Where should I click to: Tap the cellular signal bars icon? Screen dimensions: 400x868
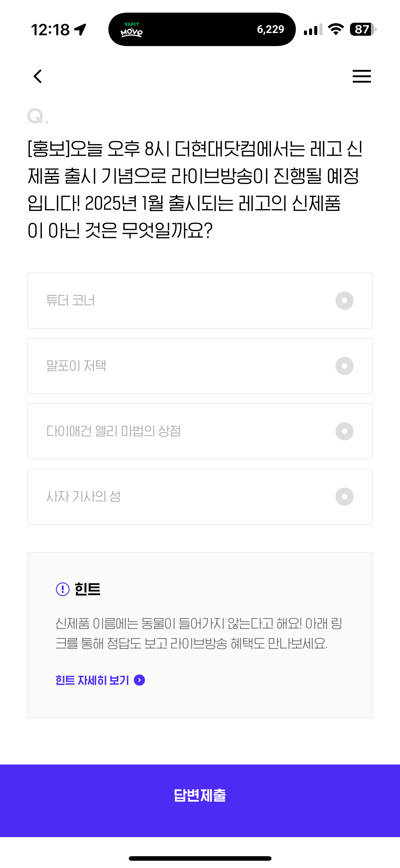coord(313,29)
